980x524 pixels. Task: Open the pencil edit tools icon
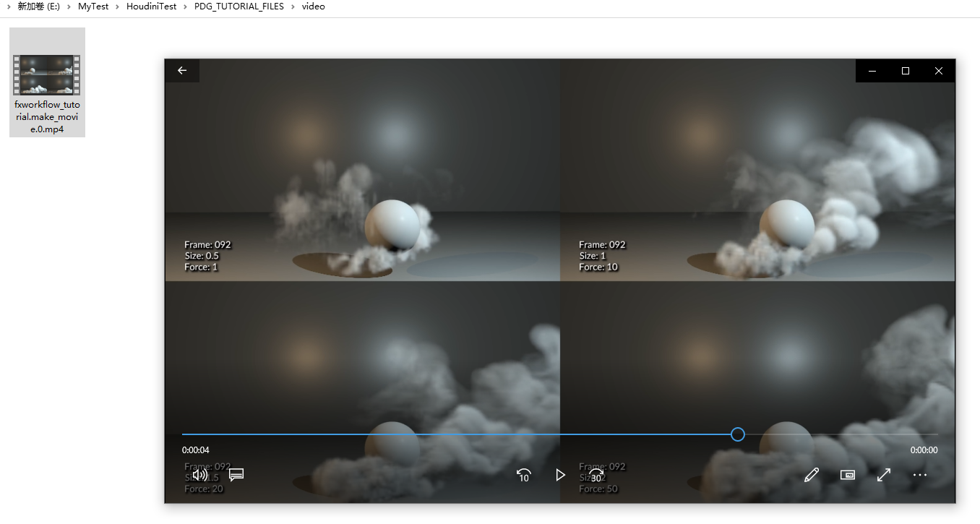pos(812,475)
